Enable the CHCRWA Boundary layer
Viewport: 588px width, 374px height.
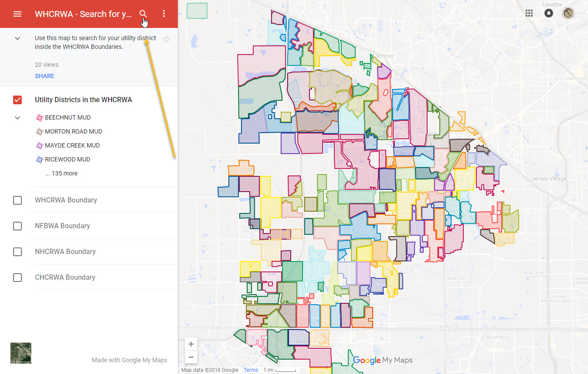point(17,278)
